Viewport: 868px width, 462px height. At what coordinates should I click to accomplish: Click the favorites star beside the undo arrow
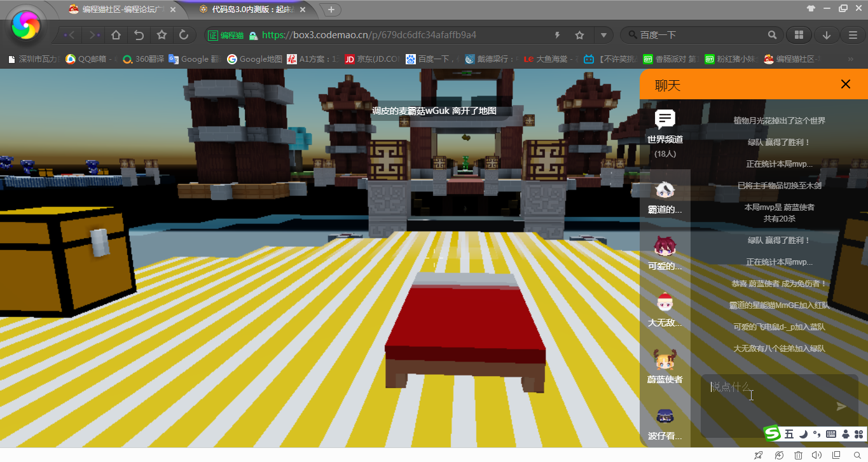(x=162, y=35)
